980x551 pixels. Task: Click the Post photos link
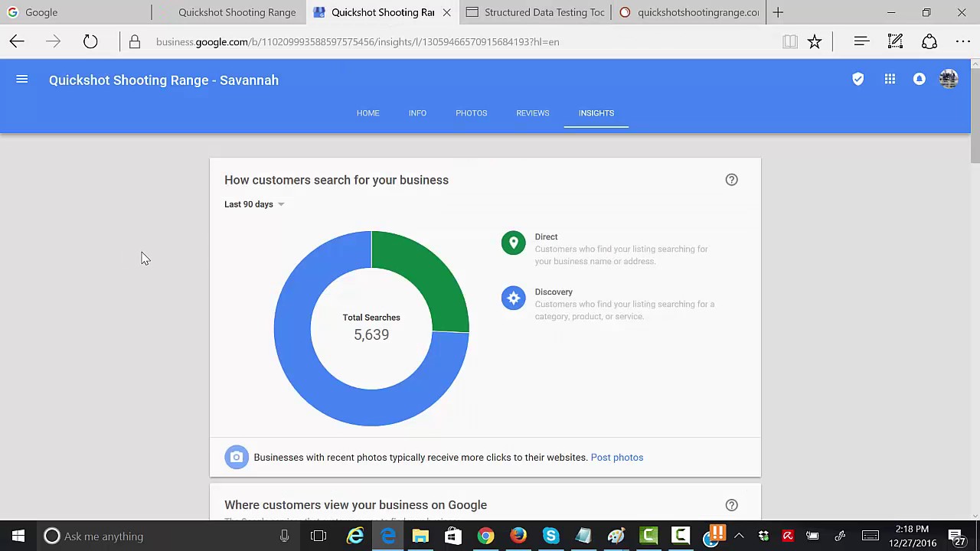(617, 458)
